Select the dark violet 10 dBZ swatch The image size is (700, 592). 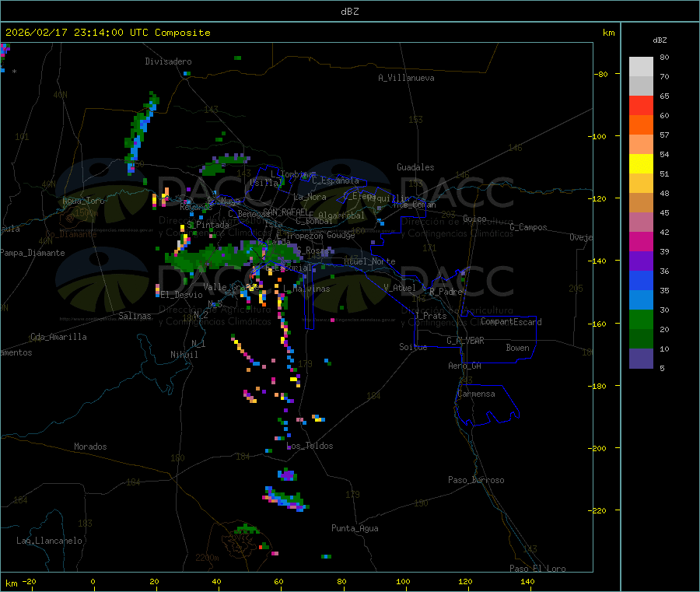click(641, 359)
